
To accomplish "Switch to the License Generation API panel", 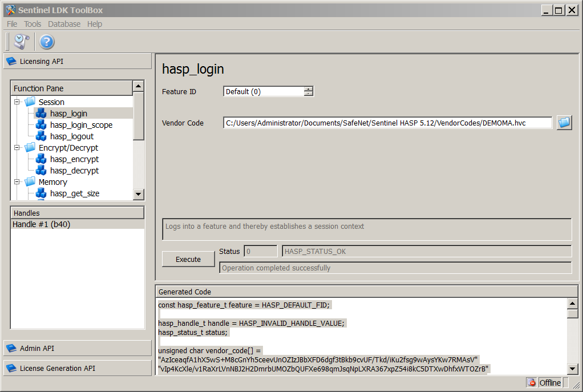I will 78,368.
